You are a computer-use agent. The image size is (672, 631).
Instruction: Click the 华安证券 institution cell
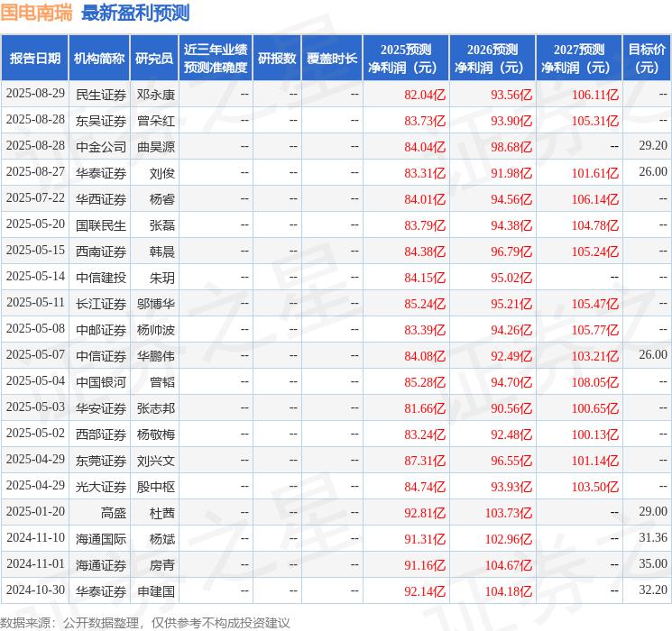click(101, 408)
